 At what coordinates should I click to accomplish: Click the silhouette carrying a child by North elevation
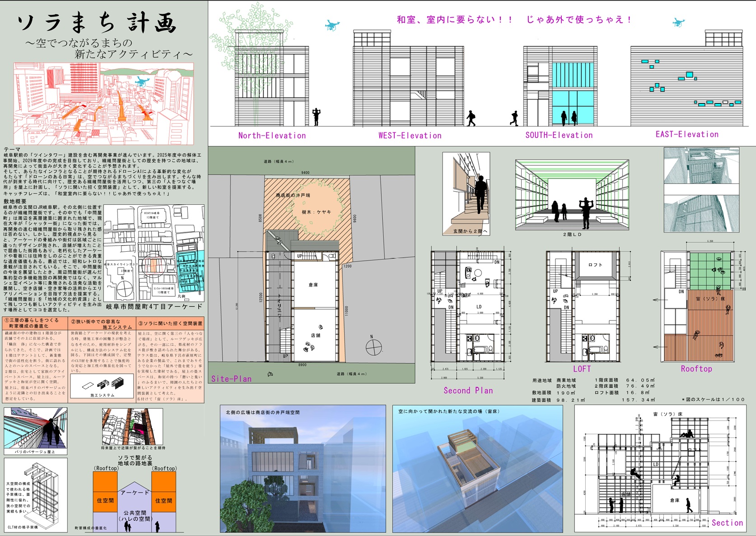[x=316, y=117]
